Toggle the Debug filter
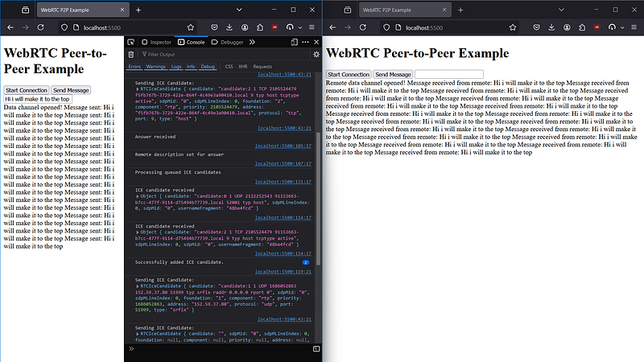 (x=208, y=67)
